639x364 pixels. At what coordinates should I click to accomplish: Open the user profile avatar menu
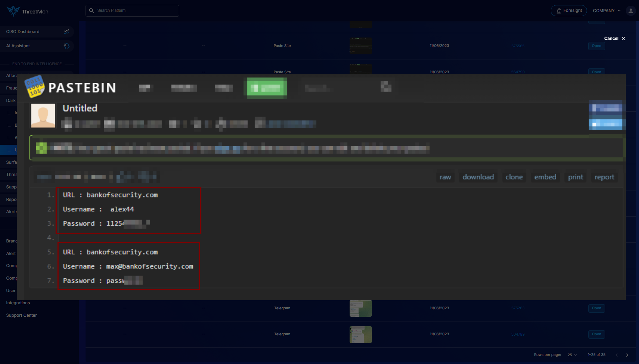pyautogui.click(x=631, y=10)
